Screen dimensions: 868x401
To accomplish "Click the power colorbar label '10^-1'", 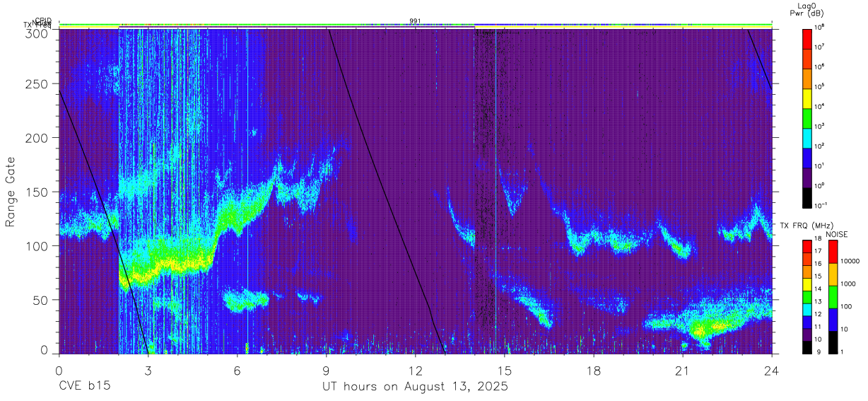I will pos(821,205).
